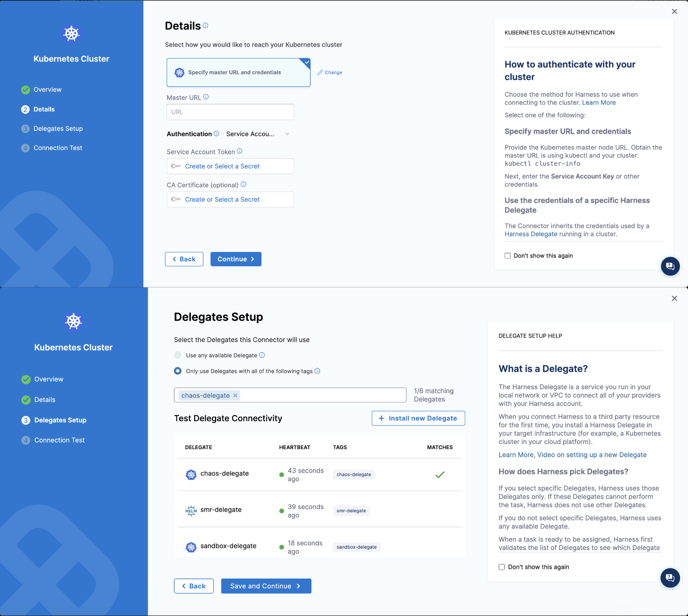Open Learn More, Video on setting up Delegate link

click(x=572, y=455)
